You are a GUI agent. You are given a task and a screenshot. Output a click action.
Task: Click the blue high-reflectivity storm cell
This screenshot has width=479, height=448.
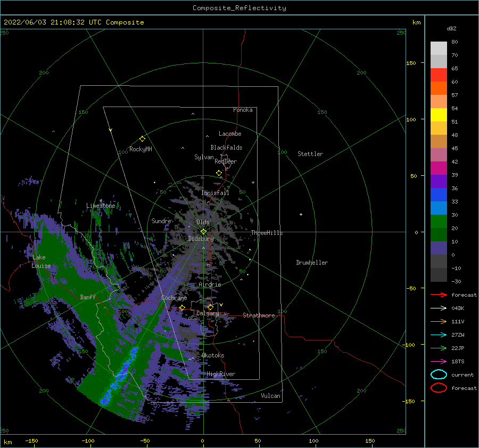pyautogui.click(x=121, y=376)
